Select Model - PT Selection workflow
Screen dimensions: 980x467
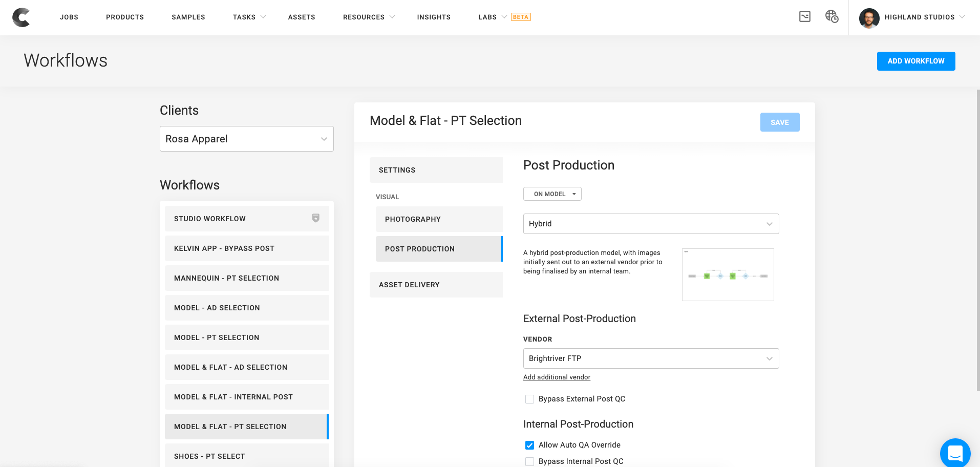(x=247, y=337)
